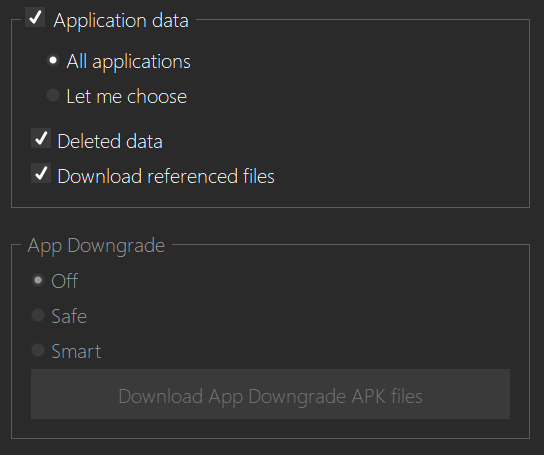Image resolution: width=544 pixels, height=455 pixels.
Task: Click the Smart option label text
Action: pyautogui.click(x=76, y=351)
